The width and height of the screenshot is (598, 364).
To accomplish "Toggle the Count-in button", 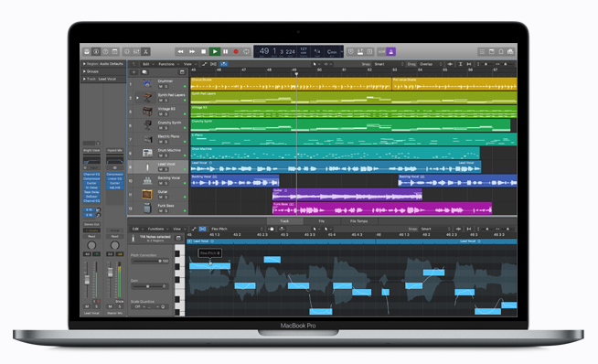I will coord(381,51).
